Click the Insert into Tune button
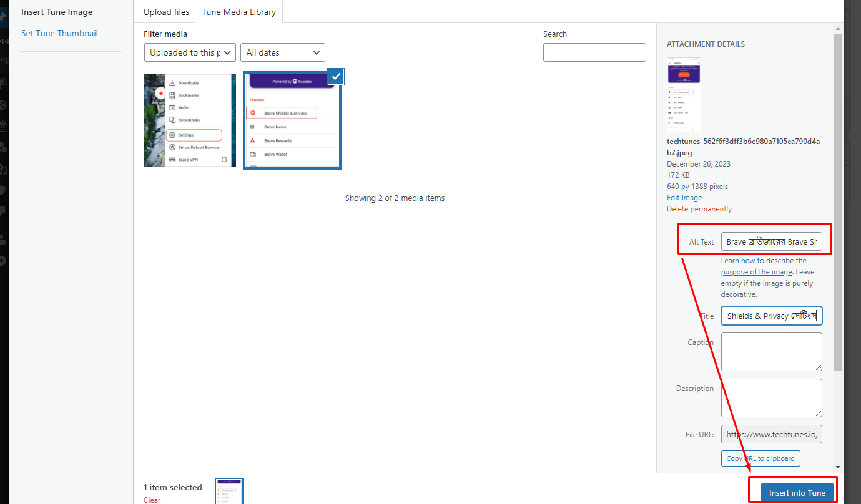The width and height of the screenshot is (861, 504). [x=797, y=493]
